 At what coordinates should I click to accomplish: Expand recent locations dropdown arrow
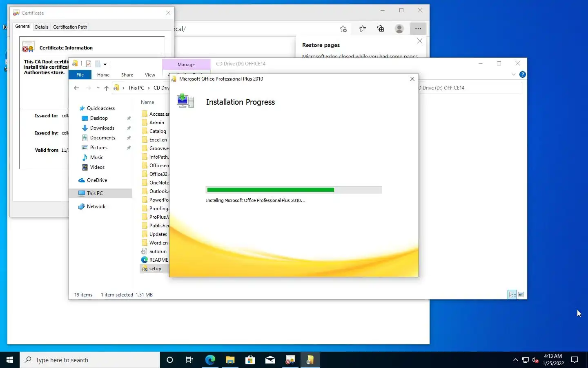point(98,88)
